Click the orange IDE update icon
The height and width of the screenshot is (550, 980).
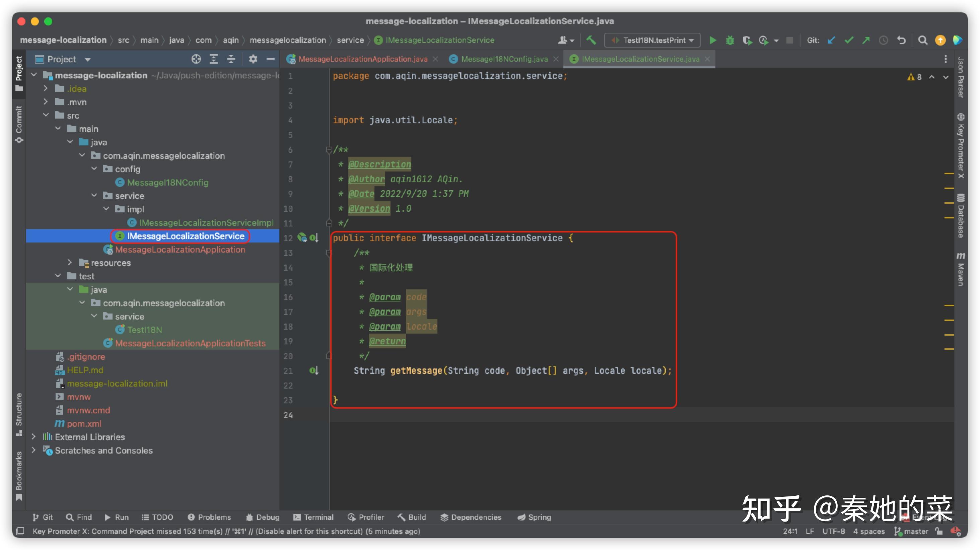940,40
